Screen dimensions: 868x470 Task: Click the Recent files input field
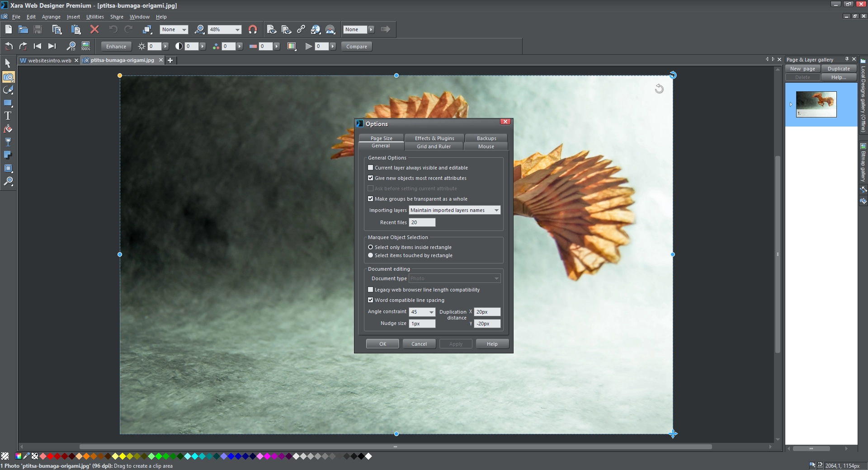point(422,222)
